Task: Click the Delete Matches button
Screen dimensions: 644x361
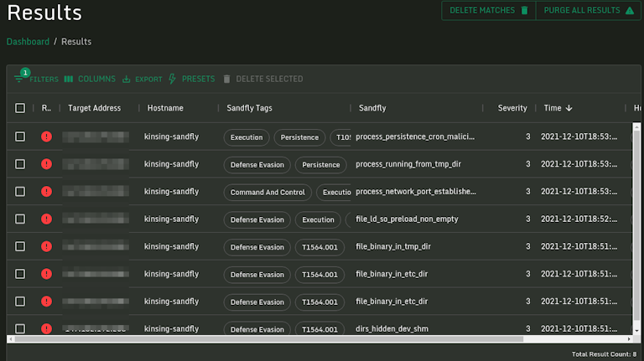Action: pyautogui.click(x=488, y=10)
